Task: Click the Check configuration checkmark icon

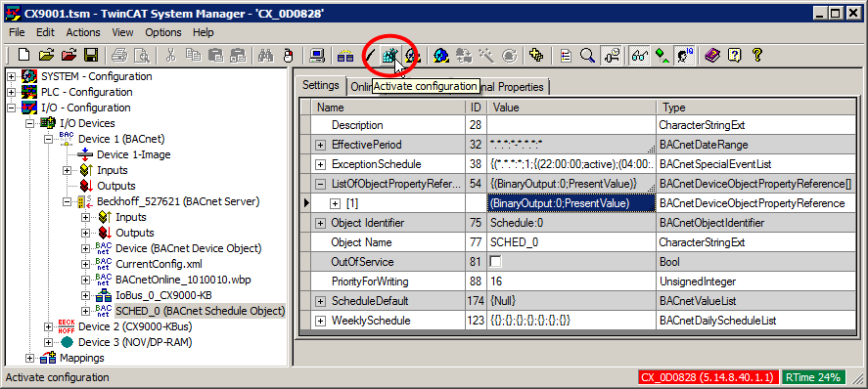Action: point(369,55)
